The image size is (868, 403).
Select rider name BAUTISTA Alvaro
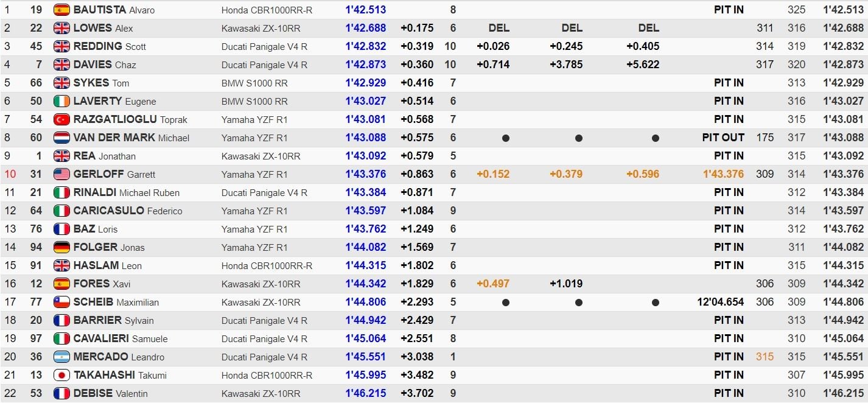(114, 10)
